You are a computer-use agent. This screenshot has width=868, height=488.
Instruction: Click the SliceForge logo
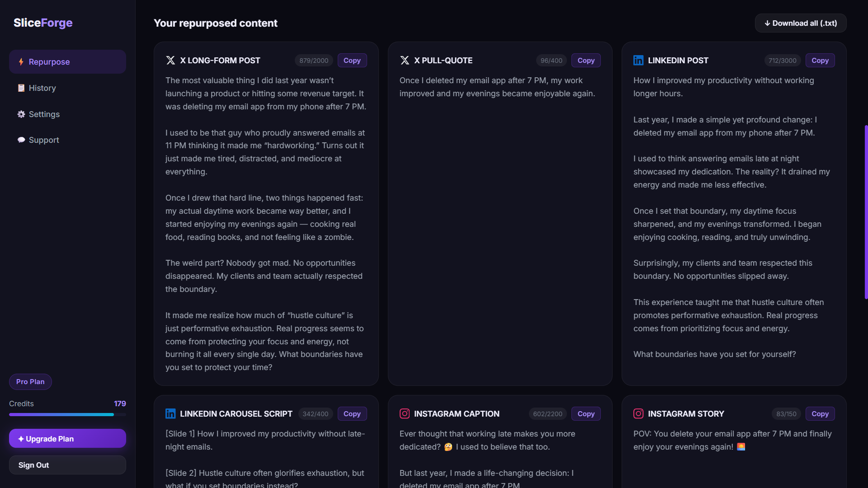[43, 23]
